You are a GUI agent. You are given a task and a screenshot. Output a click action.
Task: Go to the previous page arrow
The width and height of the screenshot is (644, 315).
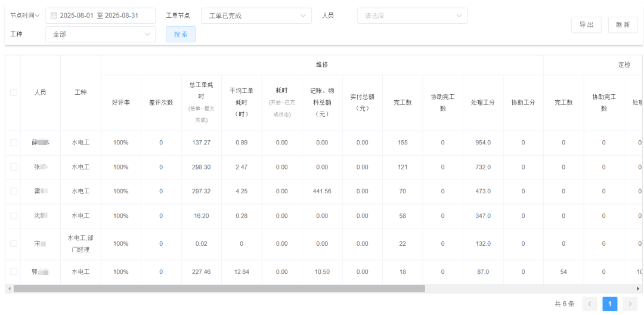590,304
